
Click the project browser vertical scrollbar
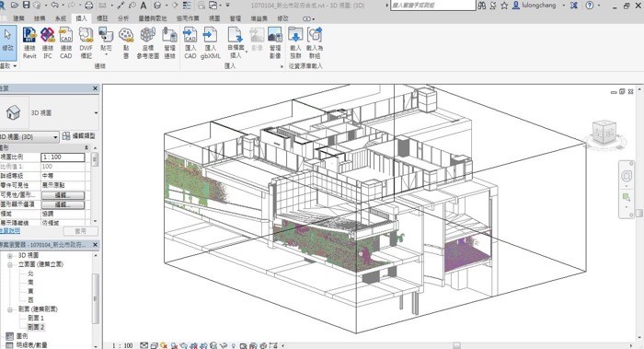pyautogui.click(x=96, y=298)
